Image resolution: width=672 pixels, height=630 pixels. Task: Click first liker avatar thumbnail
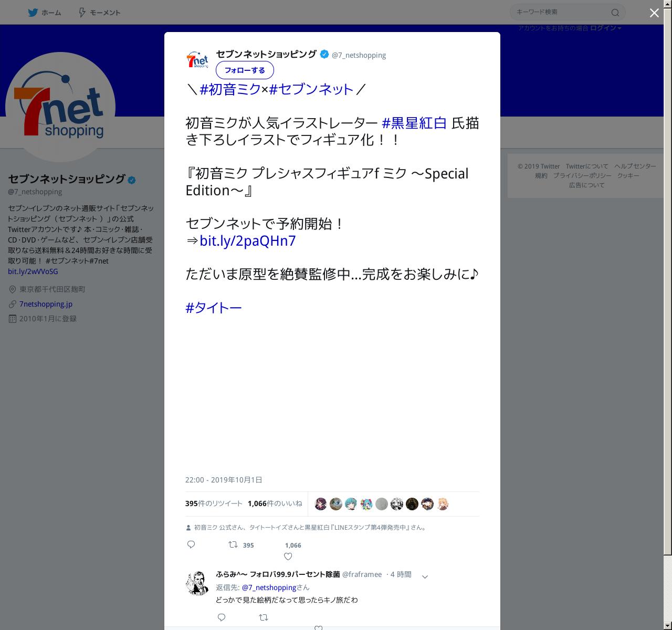point(321,504)
